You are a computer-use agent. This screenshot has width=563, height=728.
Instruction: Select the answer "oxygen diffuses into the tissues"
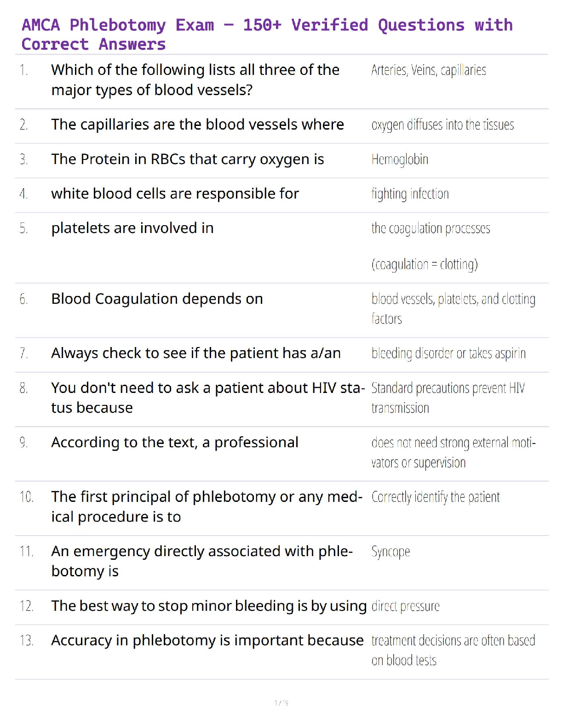442,125
